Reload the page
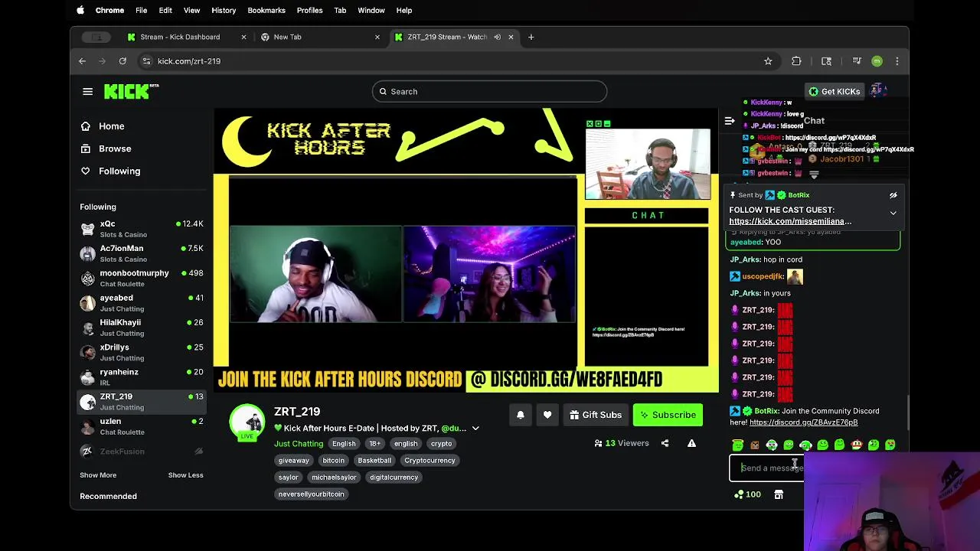This screenshot has width=980, height=551. pyautogui.click(x=122, y=61)
